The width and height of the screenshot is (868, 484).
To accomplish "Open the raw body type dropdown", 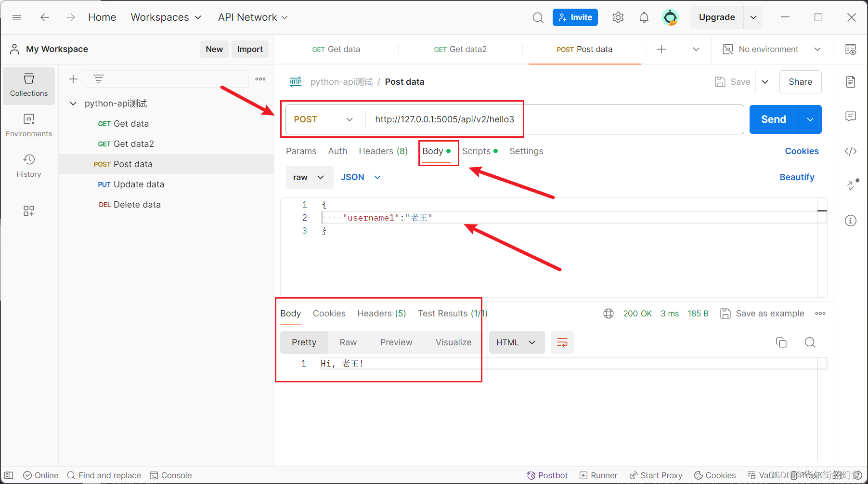I will pyautogui.click(x=309, y=177).
